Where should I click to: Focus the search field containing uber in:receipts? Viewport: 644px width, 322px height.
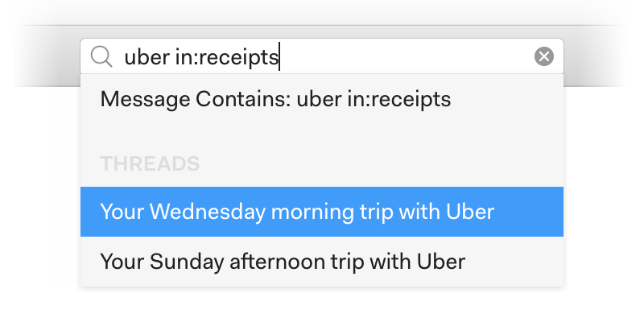pyautogui.click(x=321, y=56)
